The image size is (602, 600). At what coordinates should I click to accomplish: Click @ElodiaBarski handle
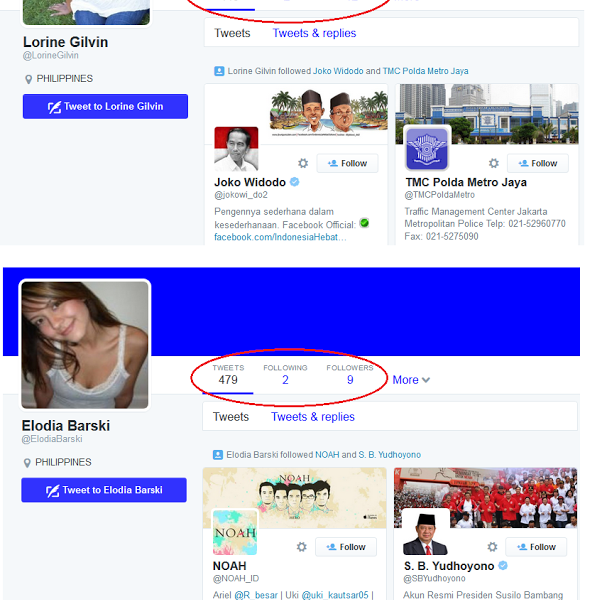52,439
